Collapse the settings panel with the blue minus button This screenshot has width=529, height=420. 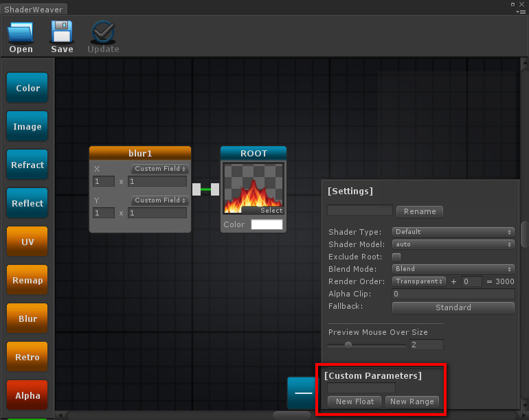coord(303,393)
